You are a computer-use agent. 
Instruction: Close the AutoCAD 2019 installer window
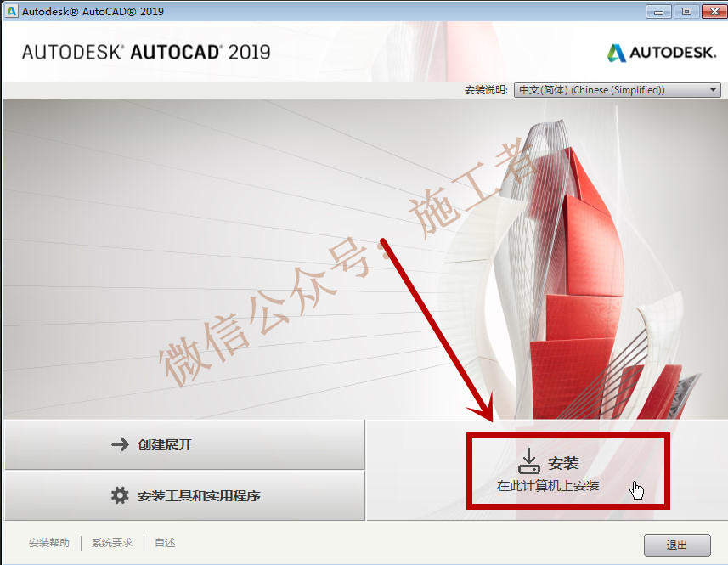[714, 12]
